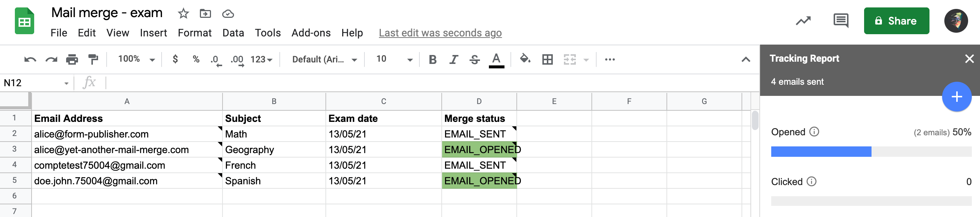Open the Data menu

click(233, 33)
